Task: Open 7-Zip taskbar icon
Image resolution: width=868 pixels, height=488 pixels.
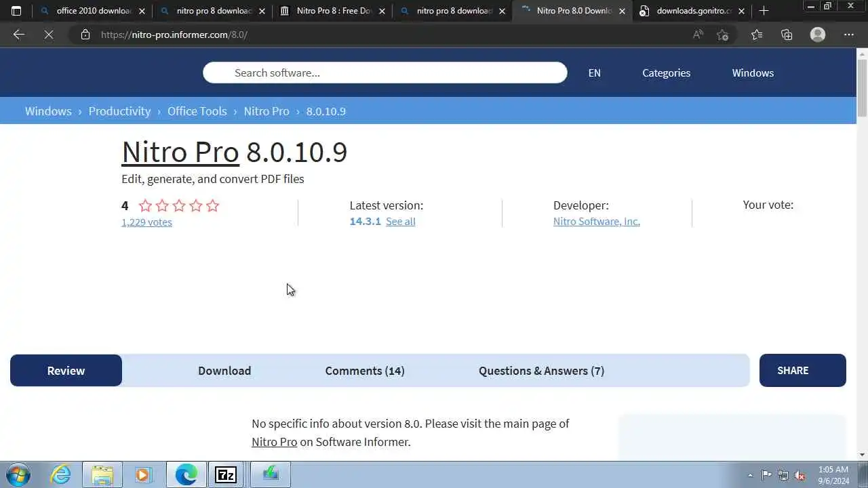Action: [x=226, y=475]
